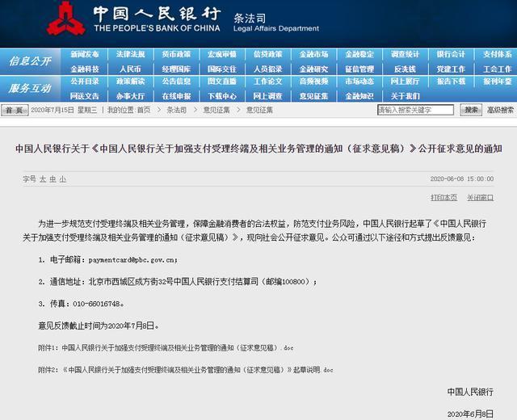Click 条法司 in the breadcrumb

click(x=176, y=110)
